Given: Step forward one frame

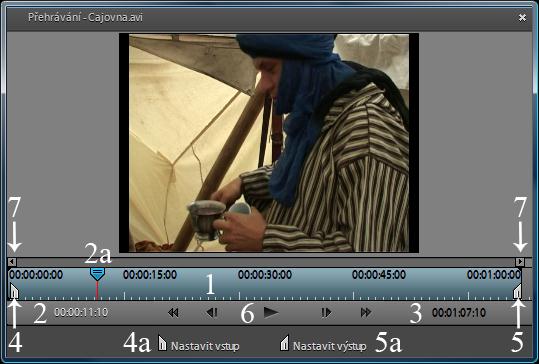Looking at the screenshot, I should (x=326, y=312).
